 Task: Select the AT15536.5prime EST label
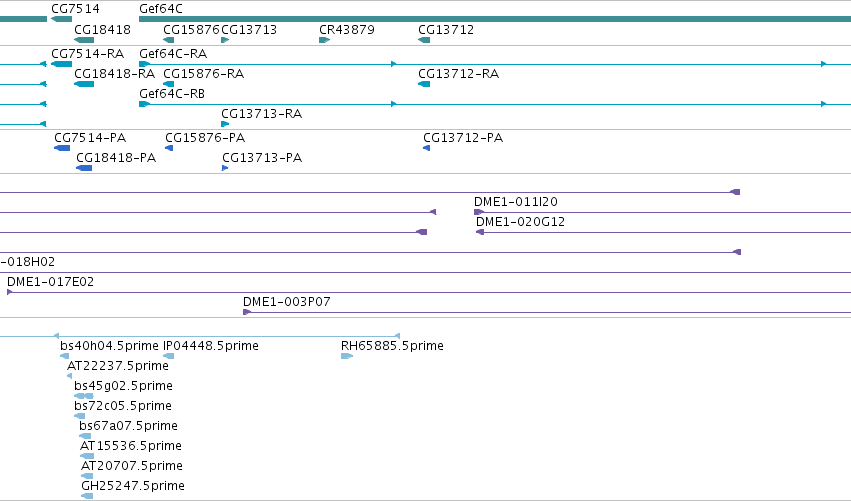click(130, 447)
